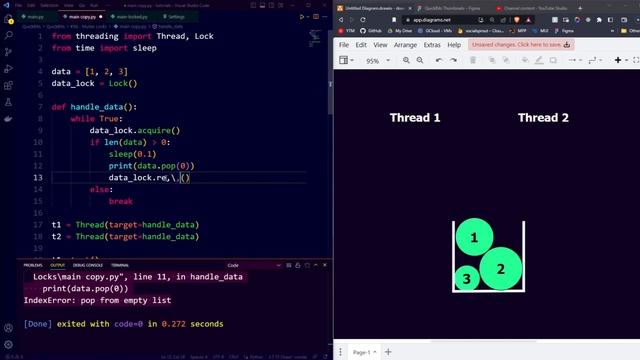The width and height of the screenshot is (640, 360).
Task: Open Terminal panel tab
Action: (x=120, y=265)
